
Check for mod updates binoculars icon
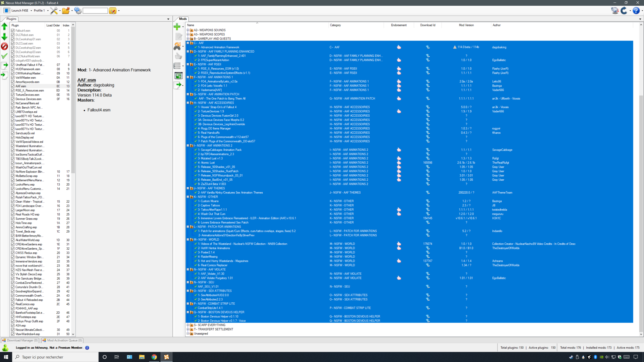click(177, 46)
